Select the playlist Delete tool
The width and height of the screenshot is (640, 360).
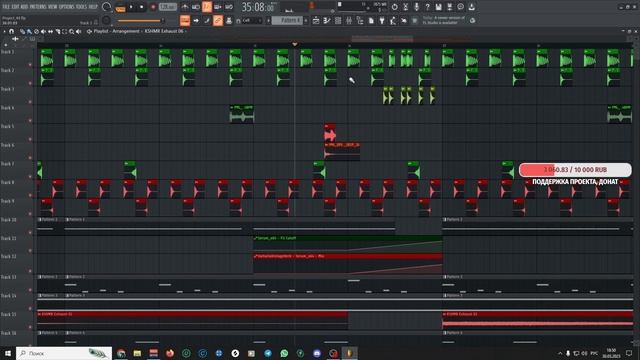click(x=36, y=31)
